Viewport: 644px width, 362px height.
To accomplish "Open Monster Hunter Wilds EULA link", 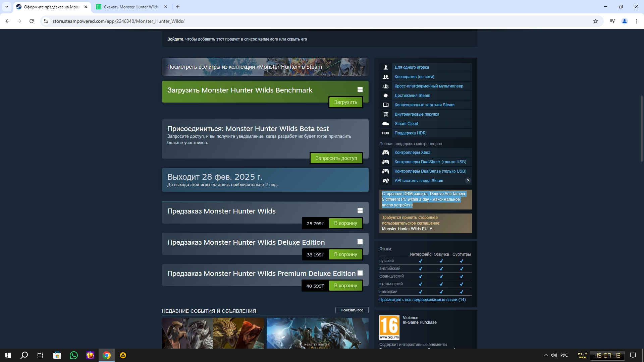I will tap(407, 229).
